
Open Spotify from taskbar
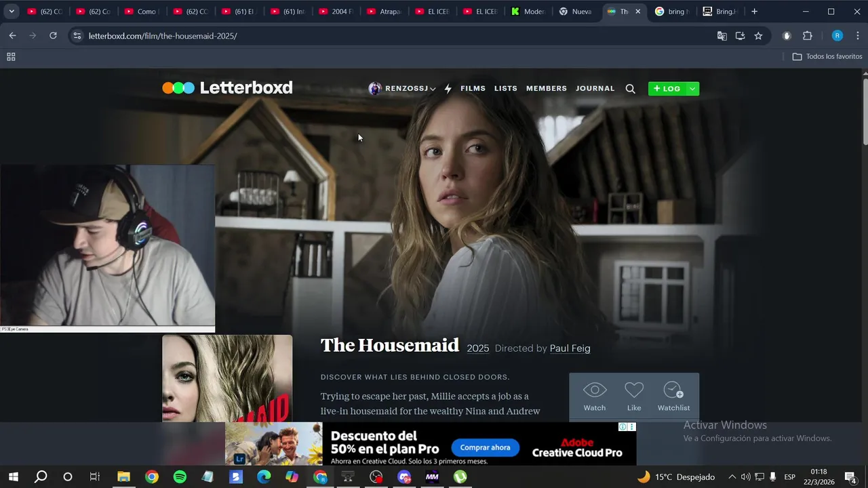point(180,476)
